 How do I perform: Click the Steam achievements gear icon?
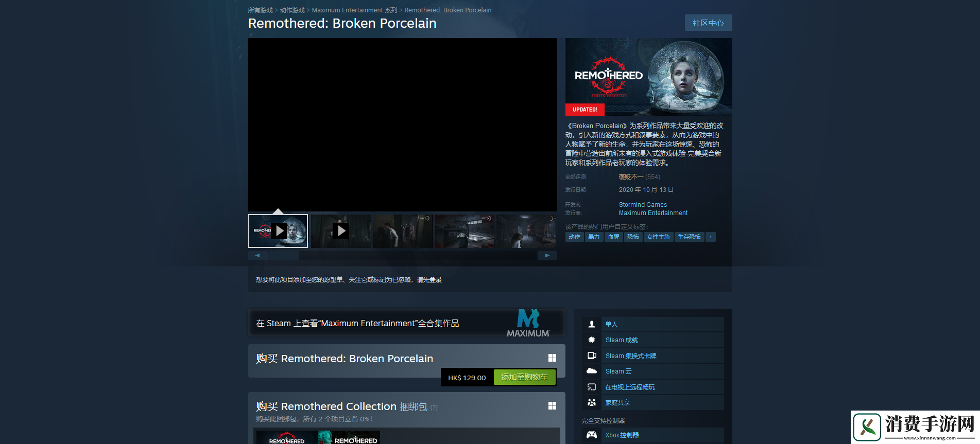coord(592,340)
